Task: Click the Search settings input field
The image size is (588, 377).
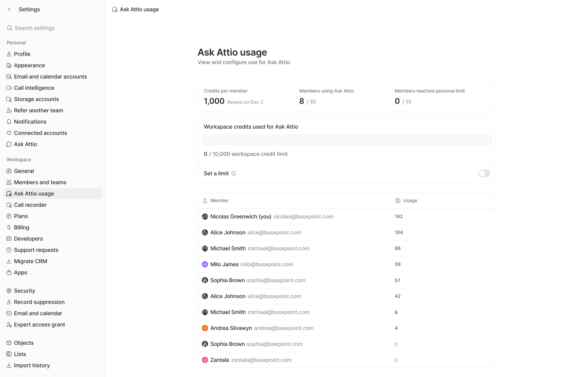Action: point(52,28)
